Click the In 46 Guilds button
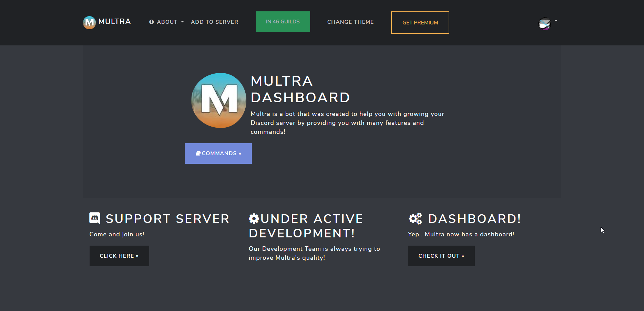The image size is (644, 311). (283, 22)
